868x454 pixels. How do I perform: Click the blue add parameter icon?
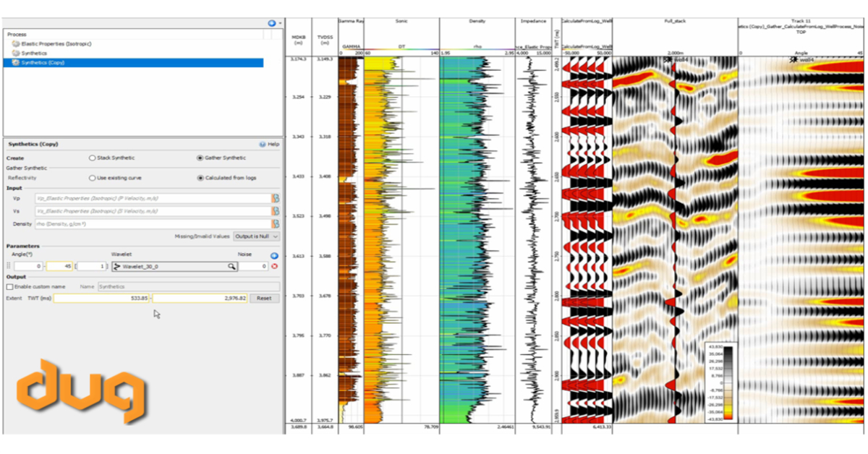pyautogui.click(x=273, y=255)
